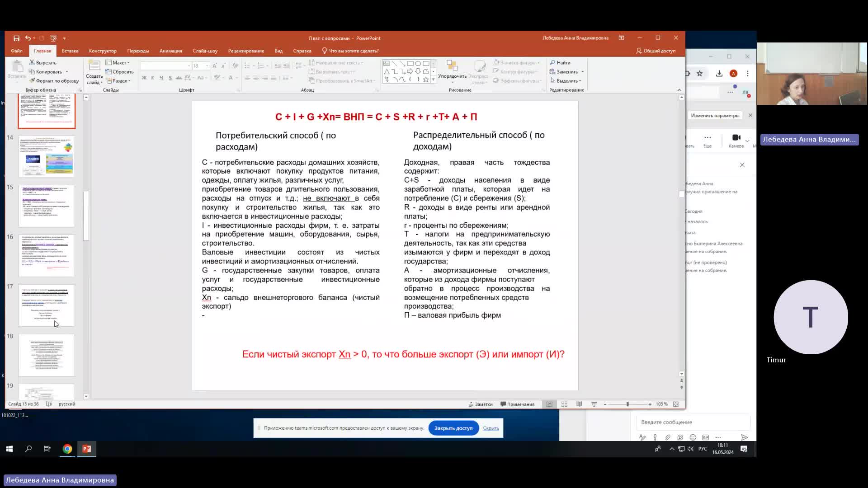Open the Chrome downloads icon
The height and width of the screenshot is (488, 868).
(719, 74)
